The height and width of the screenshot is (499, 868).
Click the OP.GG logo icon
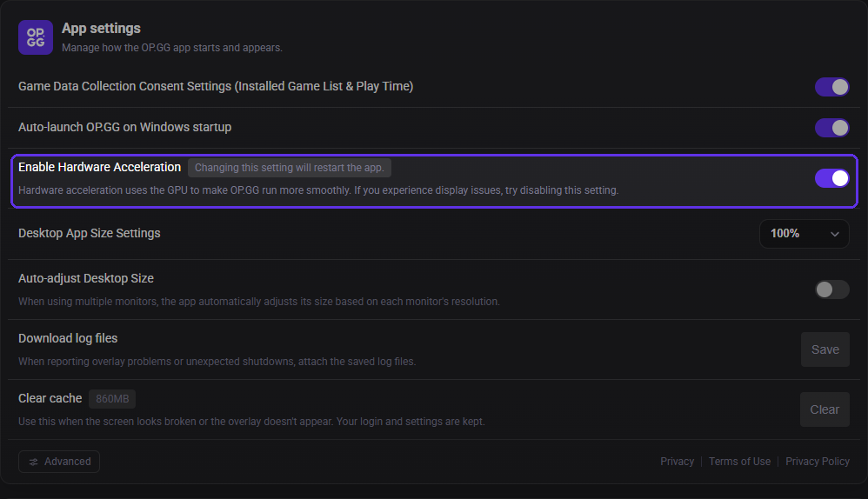point(36,37)
